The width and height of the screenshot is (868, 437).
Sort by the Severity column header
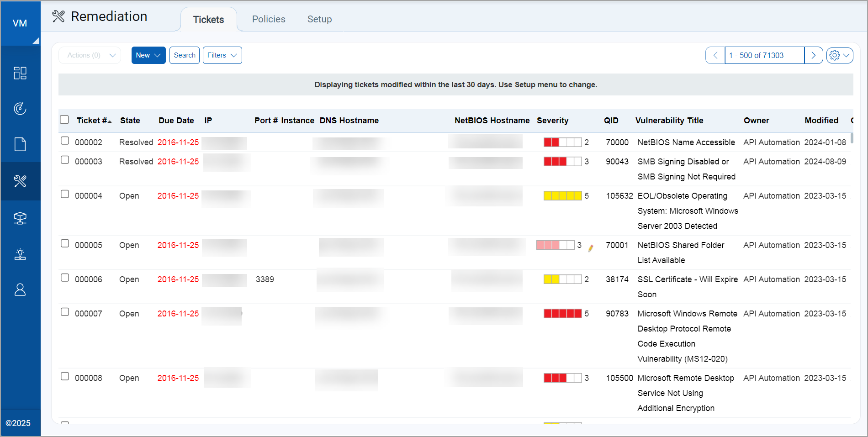click(x=552, y=121)
